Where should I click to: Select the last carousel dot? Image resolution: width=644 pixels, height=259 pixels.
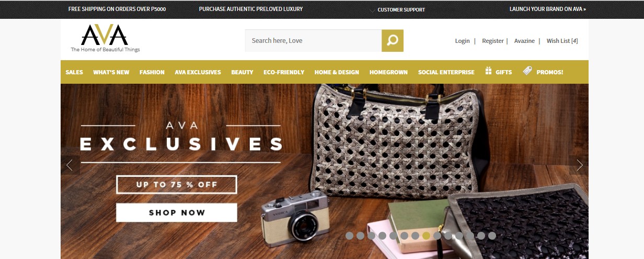click(492, 235)
